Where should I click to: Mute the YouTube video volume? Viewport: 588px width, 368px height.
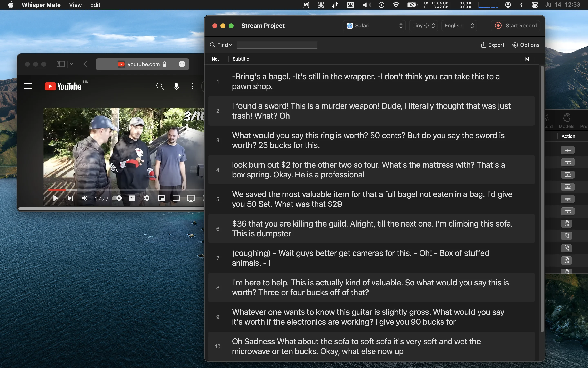tap(85, 198)
